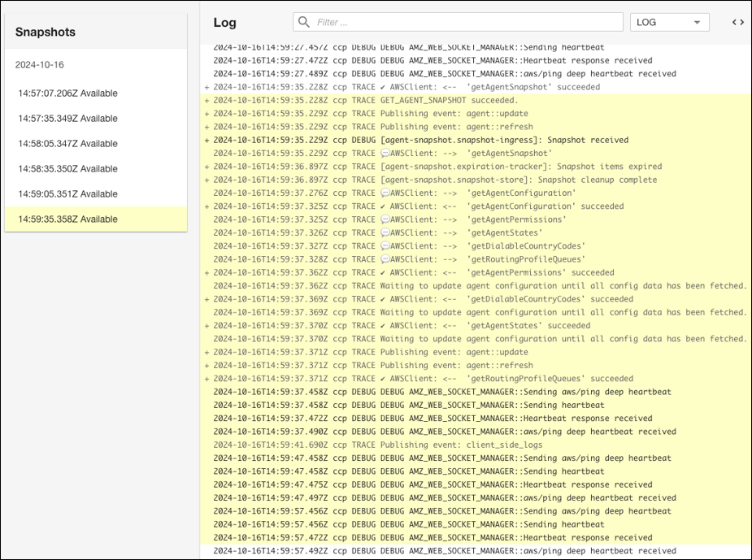Click the magnifier icon in the filter bar
This screenshot has width=752, height=560.
click(302, 22)
